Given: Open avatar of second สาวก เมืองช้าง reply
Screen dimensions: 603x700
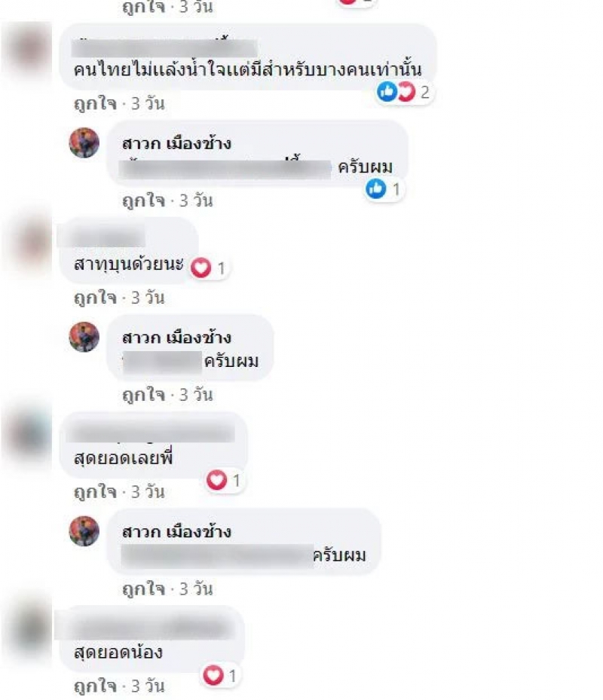Looking at the screenshot, I should tap(84, 337).
